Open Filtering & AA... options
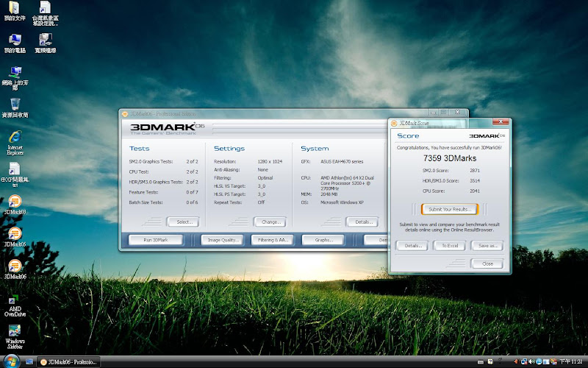This screenshot has width=588, height=368. point(273,240)
